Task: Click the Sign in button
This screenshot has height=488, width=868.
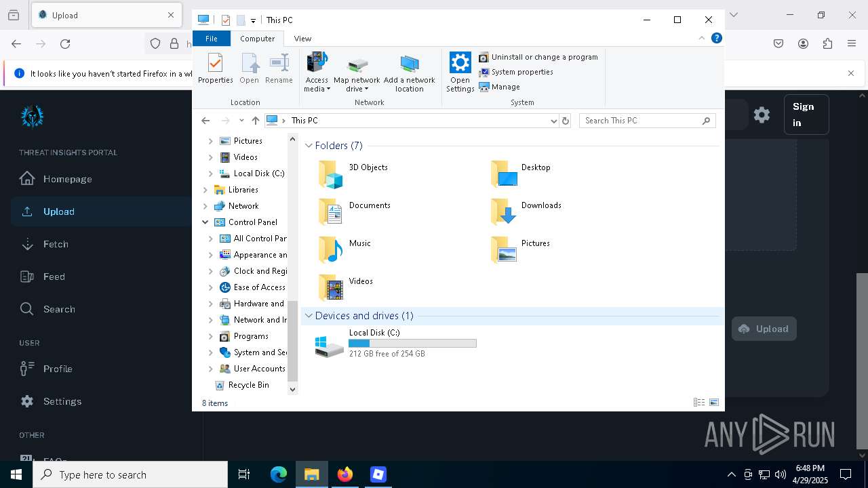Action: coord(806,115)
